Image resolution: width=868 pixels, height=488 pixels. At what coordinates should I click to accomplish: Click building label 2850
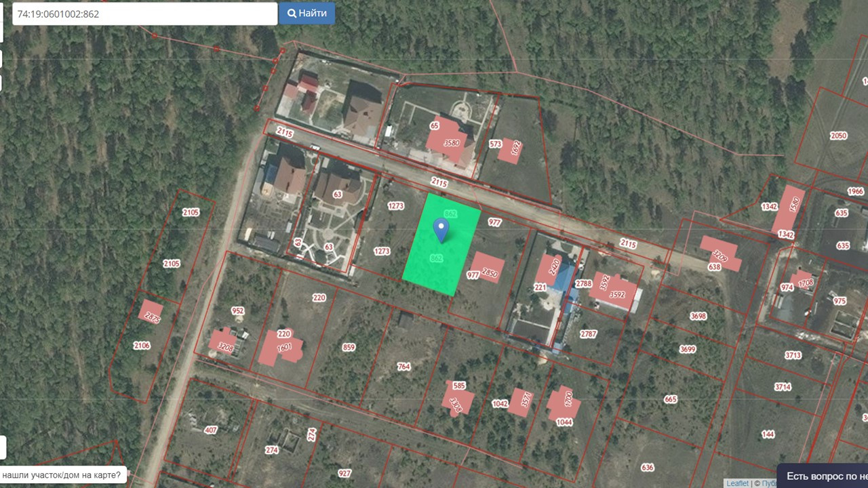coord(490,273)
